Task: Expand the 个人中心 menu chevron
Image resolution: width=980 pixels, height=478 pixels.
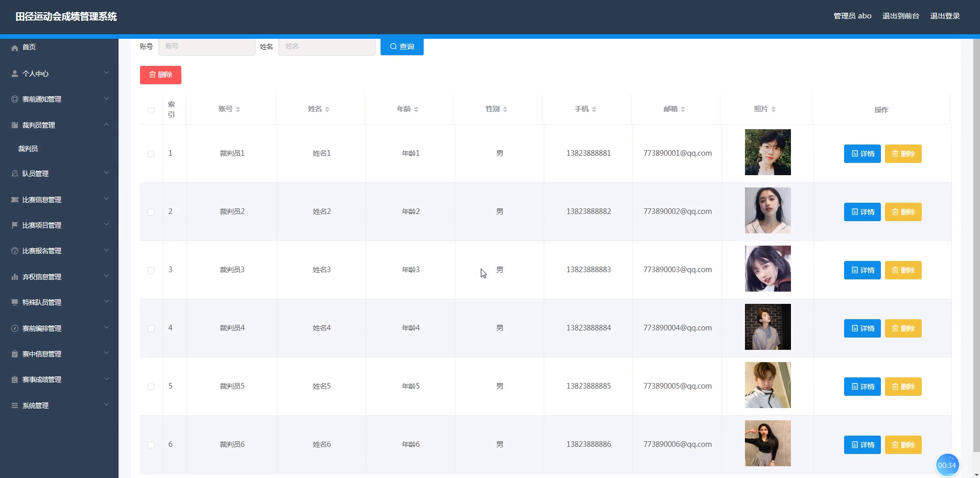Action: coord(106,73)
